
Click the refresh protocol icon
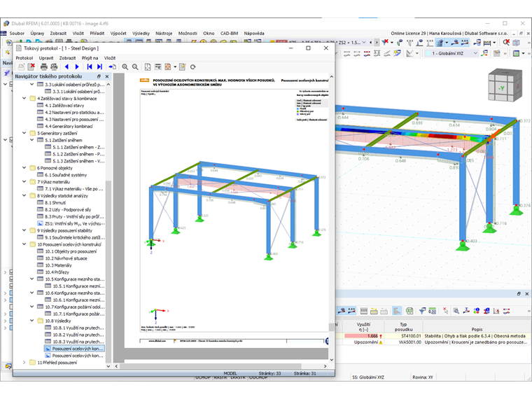click(193, 66)
